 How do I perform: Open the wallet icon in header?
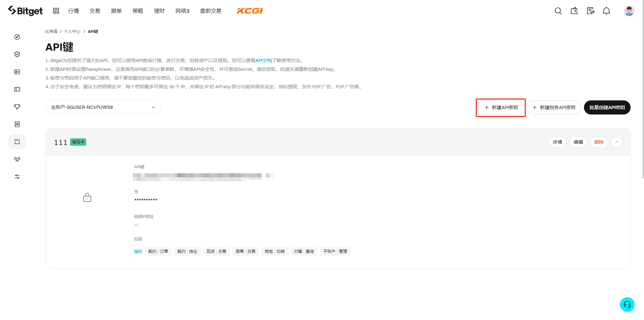point(574,11)
